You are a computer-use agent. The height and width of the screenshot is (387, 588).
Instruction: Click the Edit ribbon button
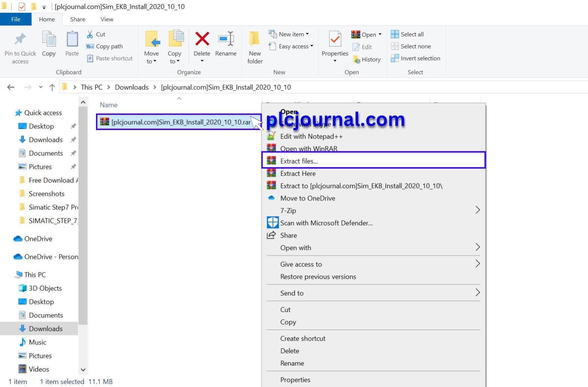pos(362,47)
